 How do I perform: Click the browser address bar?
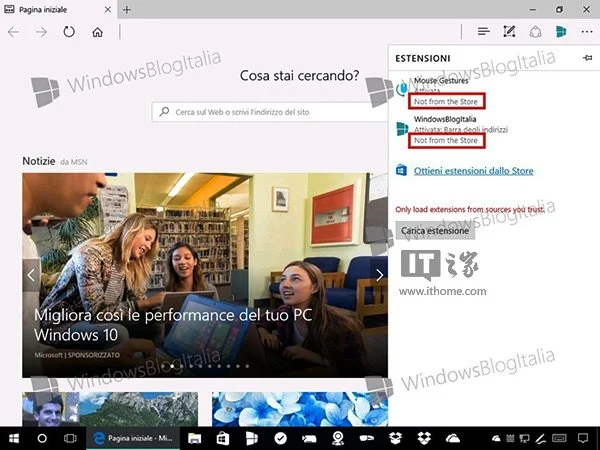290,32
